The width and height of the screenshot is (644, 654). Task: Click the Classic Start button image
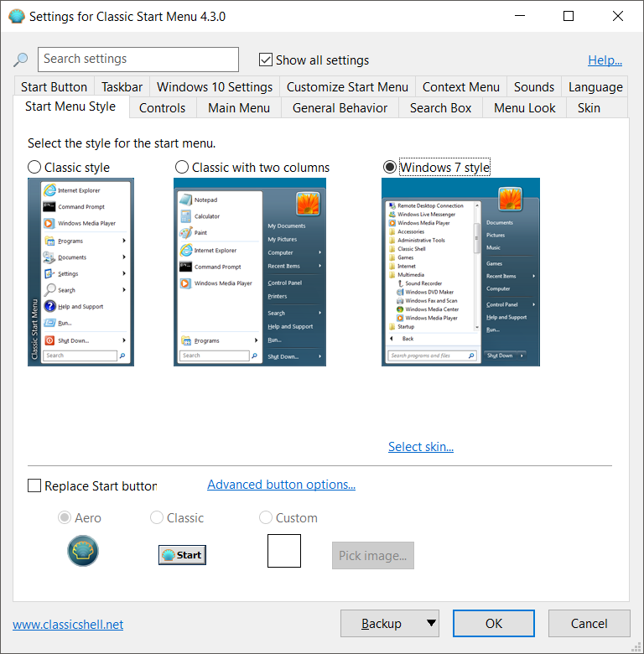click(x=182, y=555)
